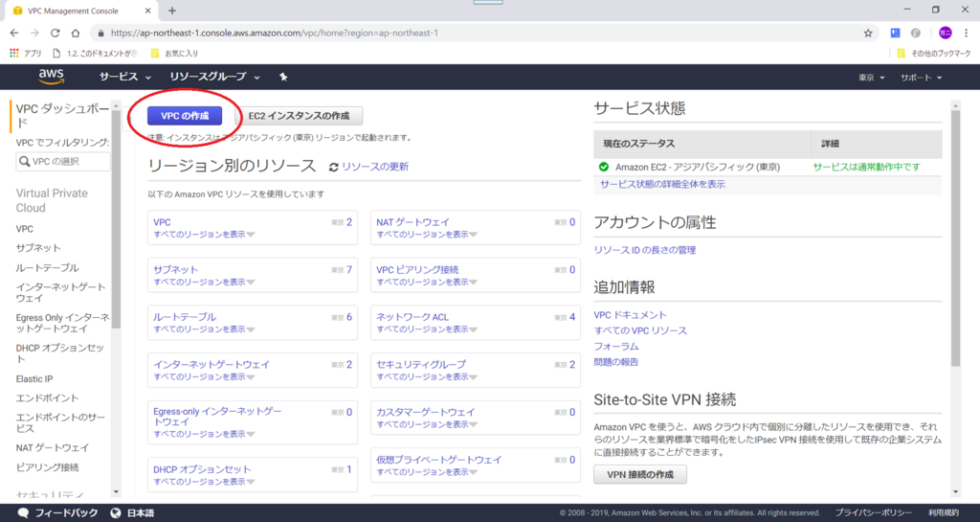Screen dimensions: 980x522
Task: Open the フォーラム link
Action: [x=616, y=347]
